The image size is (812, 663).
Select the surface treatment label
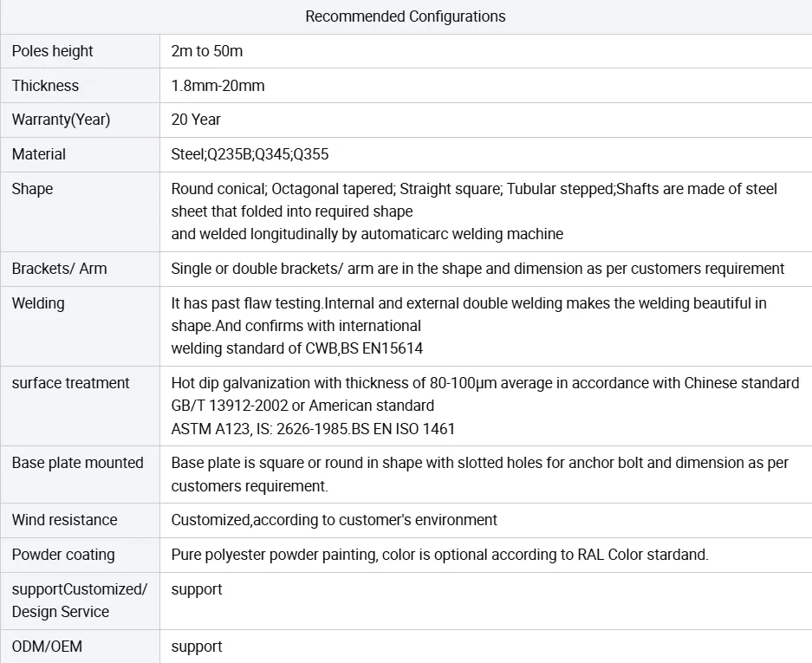[70, 383]
